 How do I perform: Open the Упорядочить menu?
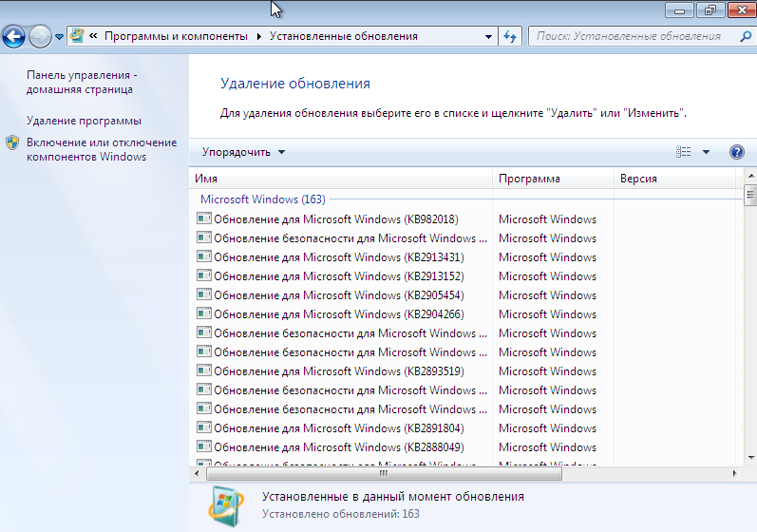tap(243, 152)
